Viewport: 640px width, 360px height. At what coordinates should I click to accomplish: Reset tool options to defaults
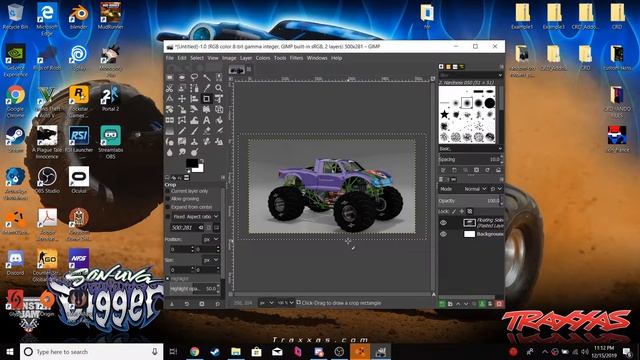point(218,304)
